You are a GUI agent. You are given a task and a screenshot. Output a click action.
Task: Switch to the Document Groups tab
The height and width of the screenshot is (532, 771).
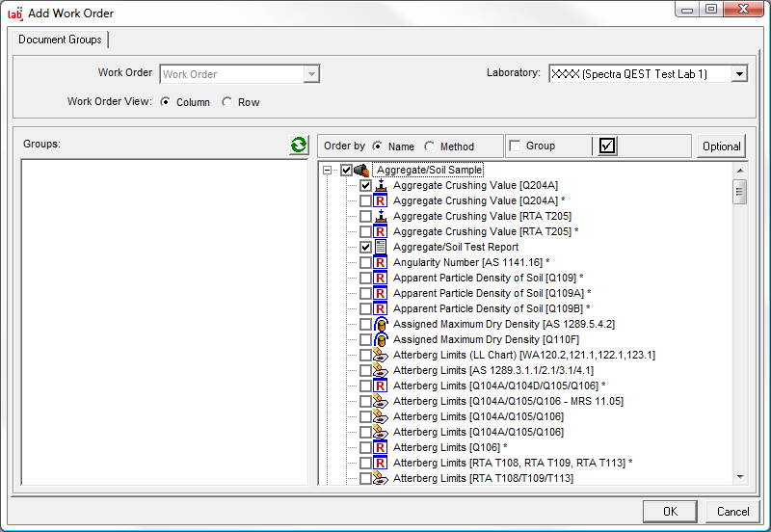pos(60,40)
